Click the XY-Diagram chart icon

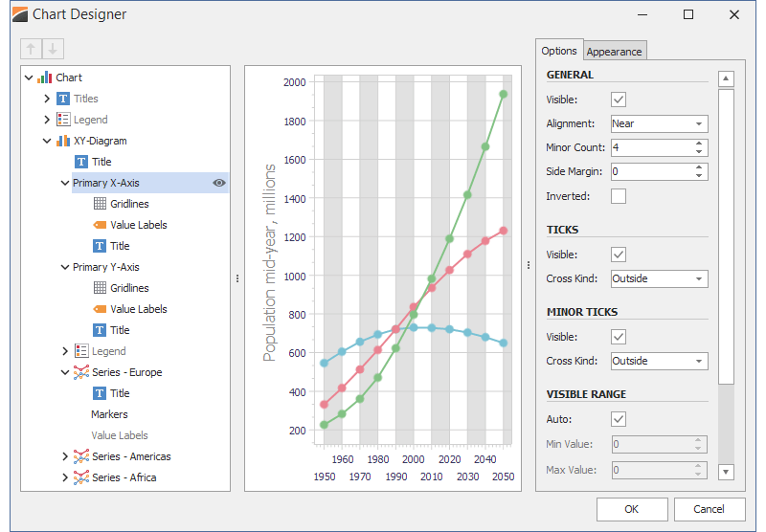tap(63, 141)
